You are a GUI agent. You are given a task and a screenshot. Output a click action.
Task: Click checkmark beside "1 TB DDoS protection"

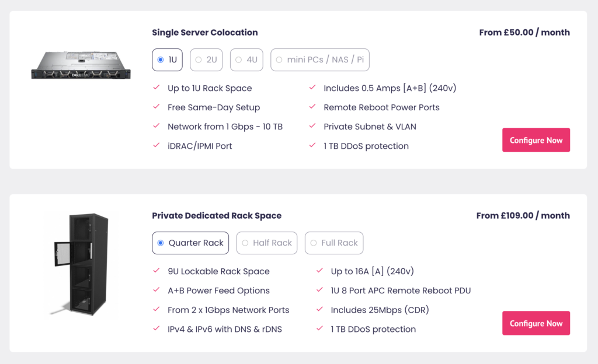tap(312, 146)
